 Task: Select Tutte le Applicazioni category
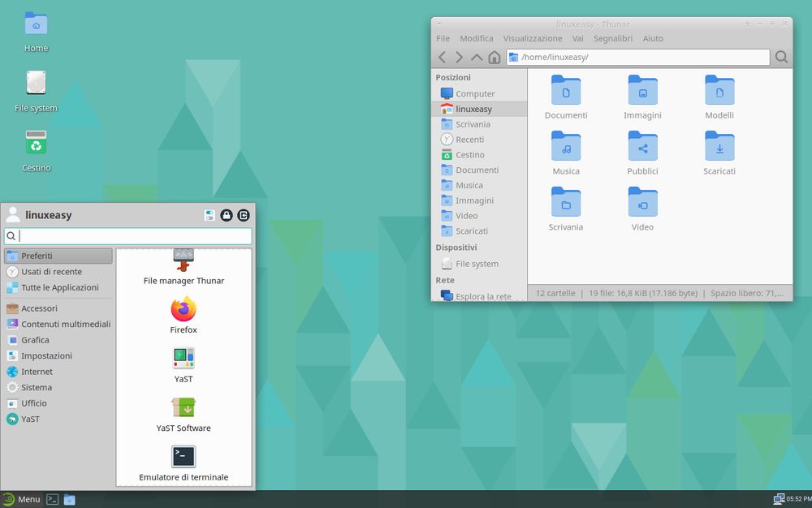58,287
